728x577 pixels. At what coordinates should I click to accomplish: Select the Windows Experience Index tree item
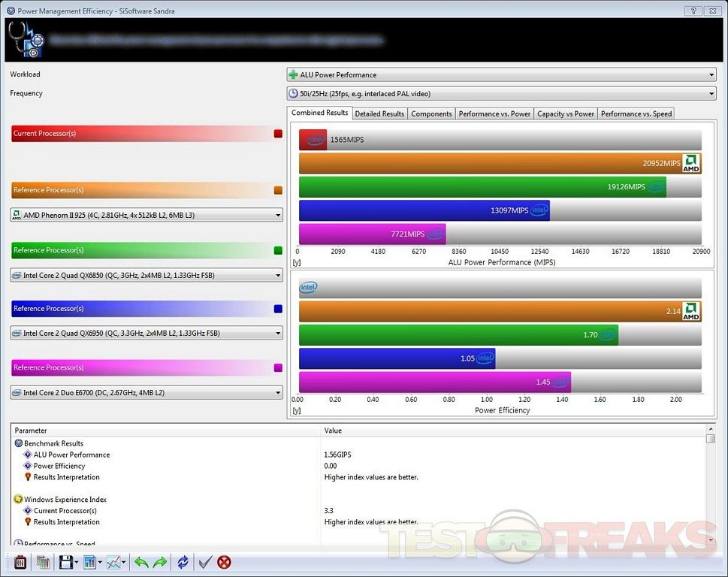pos(65,500)
